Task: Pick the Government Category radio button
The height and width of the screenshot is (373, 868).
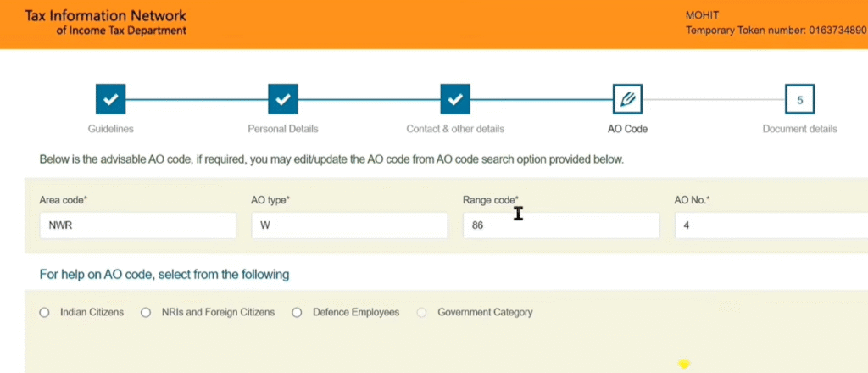Action: (x=422, y=313)
